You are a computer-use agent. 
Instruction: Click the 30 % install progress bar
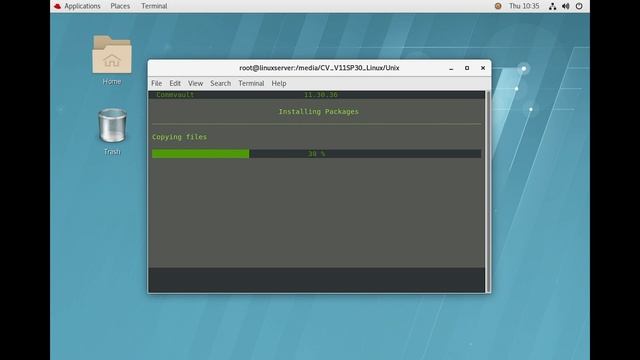pos(316,153)
